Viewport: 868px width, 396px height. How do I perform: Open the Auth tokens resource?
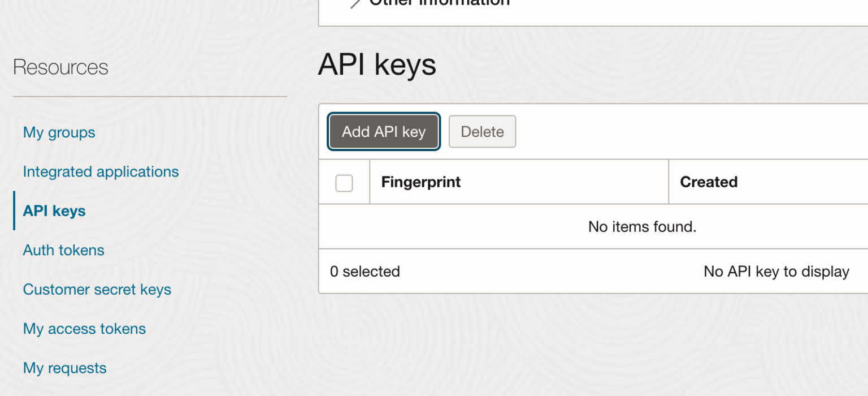63,250
